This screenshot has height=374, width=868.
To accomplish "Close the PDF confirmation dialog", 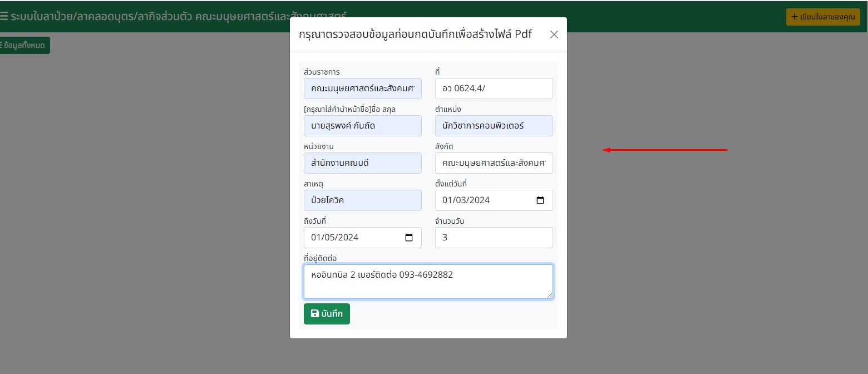I will click(x=554, y=35).
